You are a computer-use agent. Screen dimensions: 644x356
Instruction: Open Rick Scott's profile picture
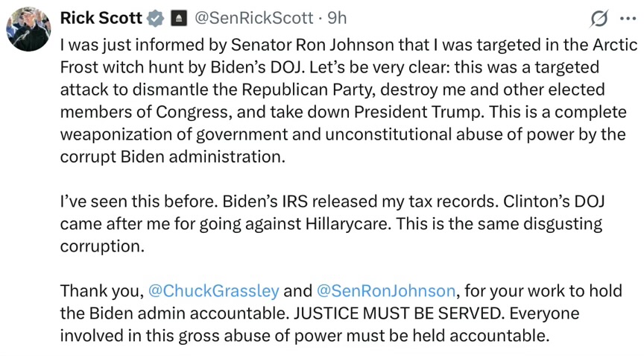pos(28,28)
